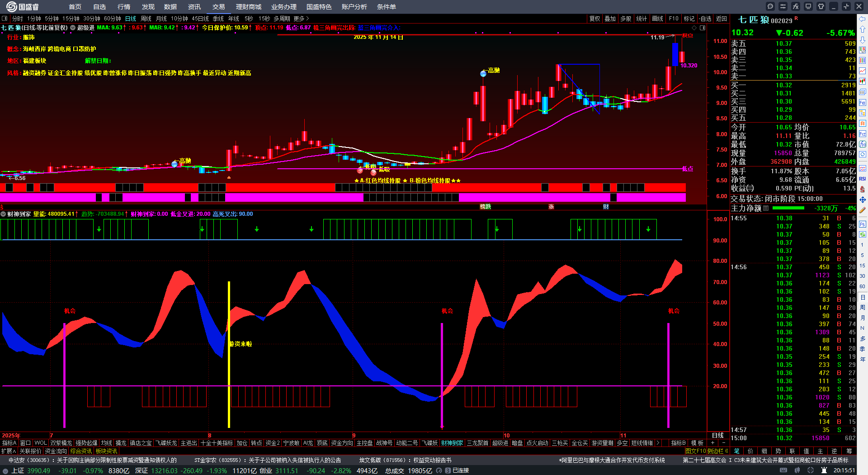Open the fx formula manager icon
Image resolution: width=868 pixels, height=475 pixels.
[796, 6]
